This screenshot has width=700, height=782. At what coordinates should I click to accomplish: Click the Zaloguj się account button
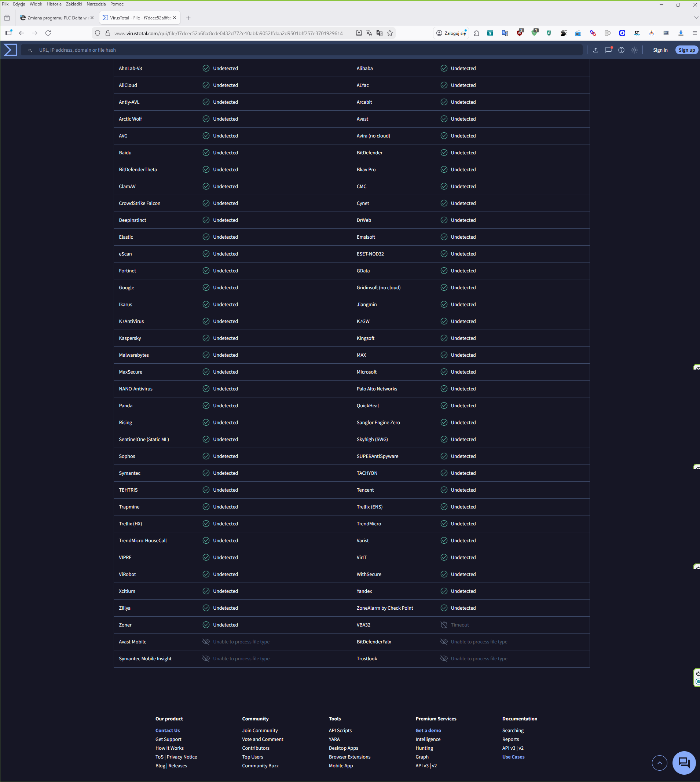(x=451, y=33)
